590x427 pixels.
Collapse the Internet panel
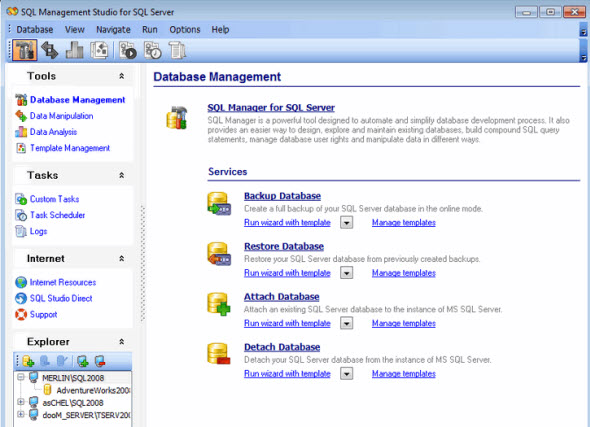click(122, 258)
